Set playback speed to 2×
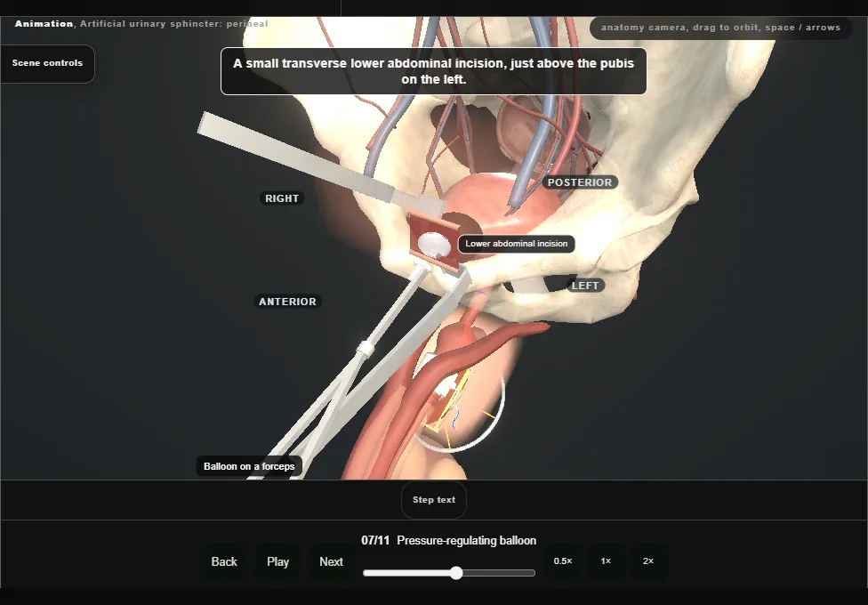Image resolution: width=868 pixels, height=605 pixels. point(648,561)
